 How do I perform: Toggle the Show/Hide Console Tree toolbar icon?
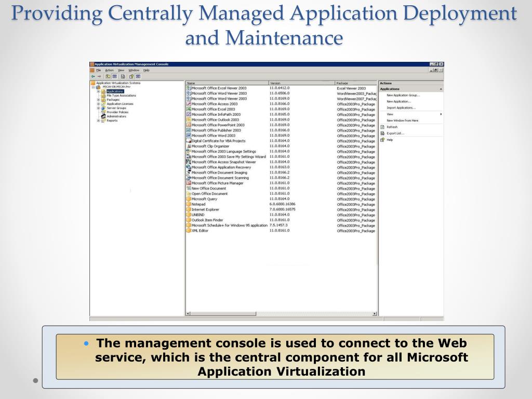(115, 77)
